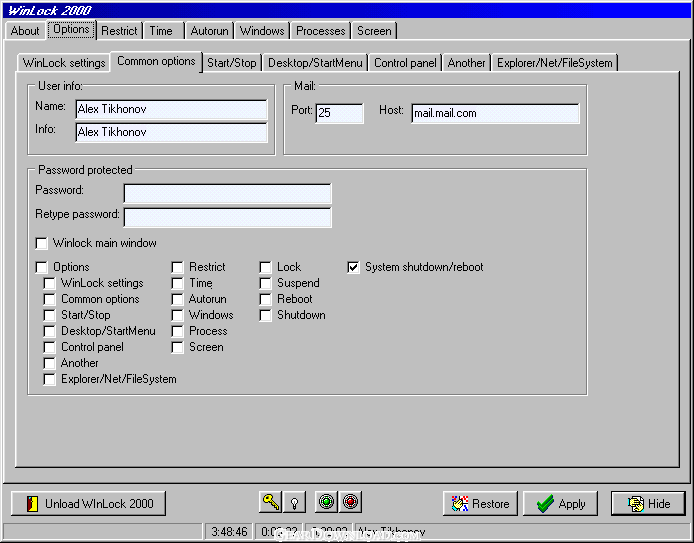Select the top-level Options tab
This screenshot has height=543, width=694.
(x=71, y=30)
